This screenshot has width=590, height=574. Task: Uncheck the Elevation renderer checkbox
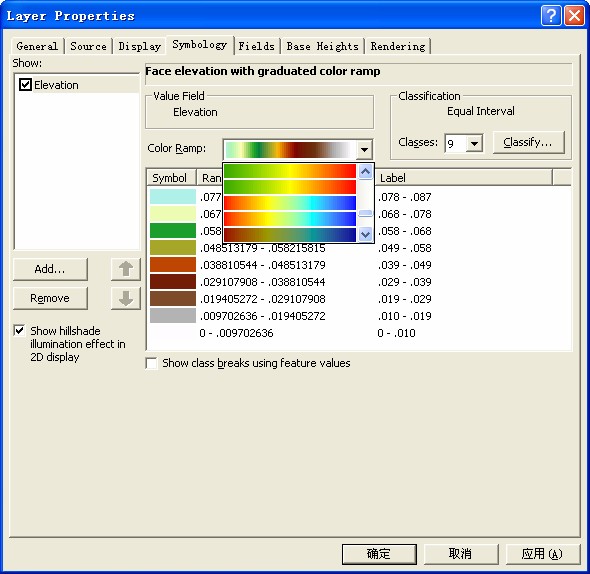point(25,85)
